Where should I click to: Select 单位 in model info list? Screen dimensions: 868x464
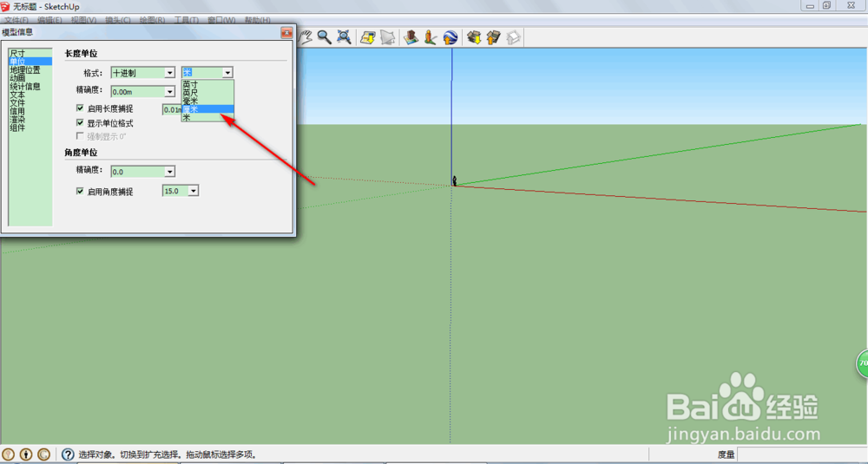point(30,62)
